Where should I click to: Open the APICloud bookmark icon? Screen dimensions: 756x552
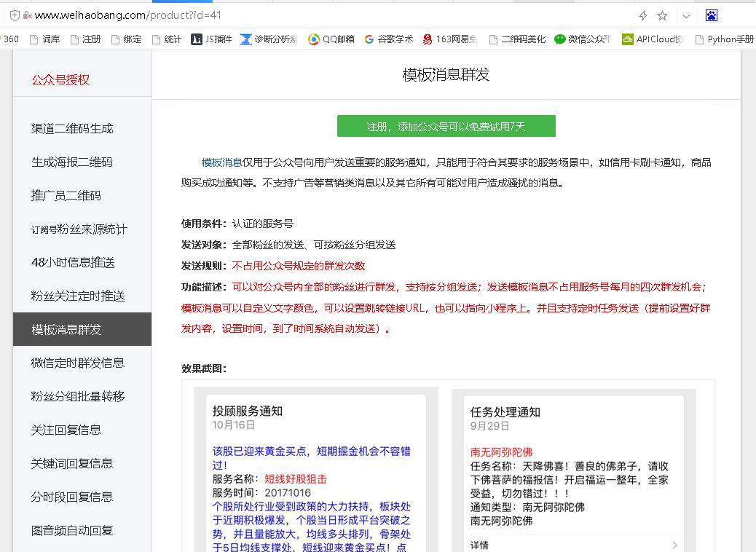coord(627,39)
